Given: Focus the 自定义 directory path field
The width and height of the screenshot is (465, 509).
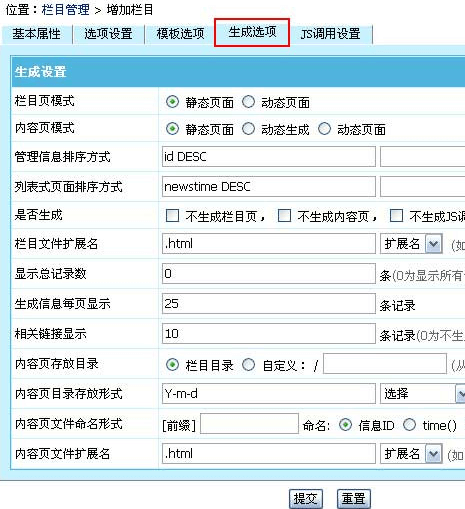Looking at the screenshot, I should (x=385, y=364).
